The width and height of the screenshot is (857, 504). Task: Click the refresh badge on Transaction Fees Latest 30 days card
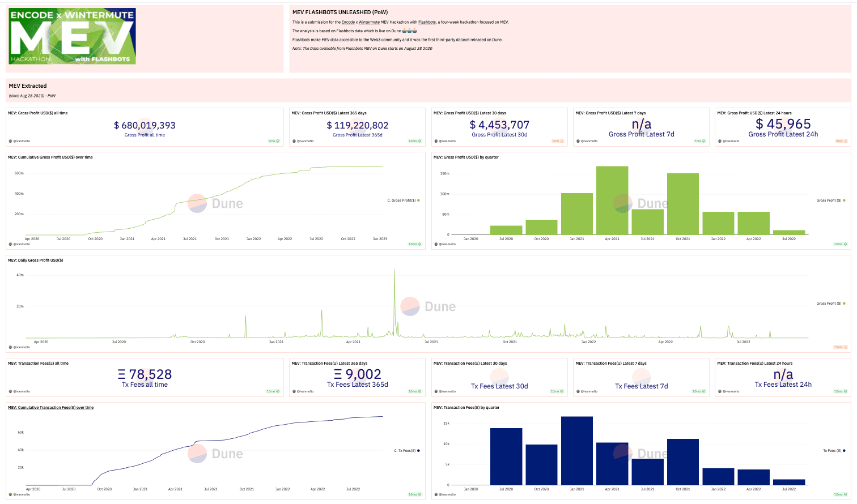coord(557,391)
